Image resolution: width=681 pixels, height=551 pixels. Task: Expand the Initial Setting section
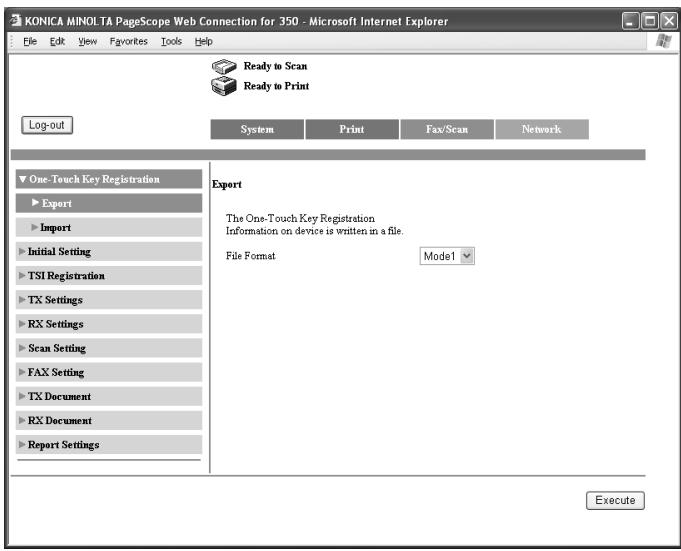coord(109,251)
